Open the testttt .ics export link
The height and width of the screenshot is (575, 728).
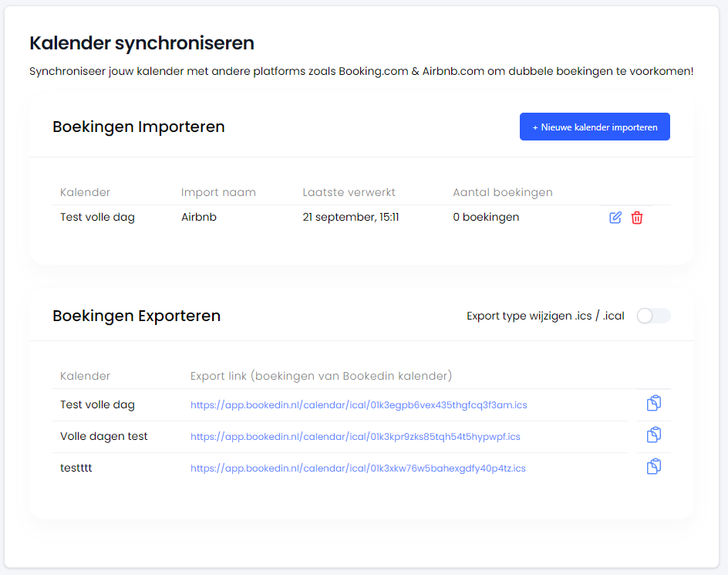[x=358, y=468]
